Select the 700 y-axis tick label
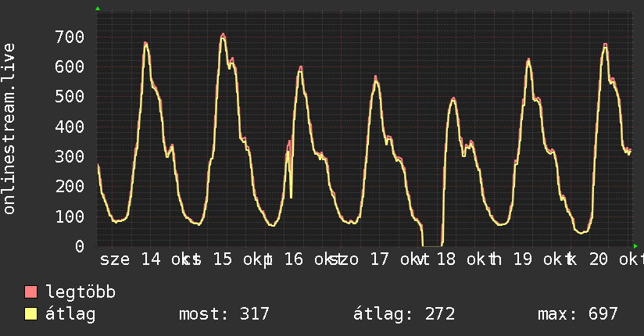This screenshot has height=336, width=644. coord(70,37)
